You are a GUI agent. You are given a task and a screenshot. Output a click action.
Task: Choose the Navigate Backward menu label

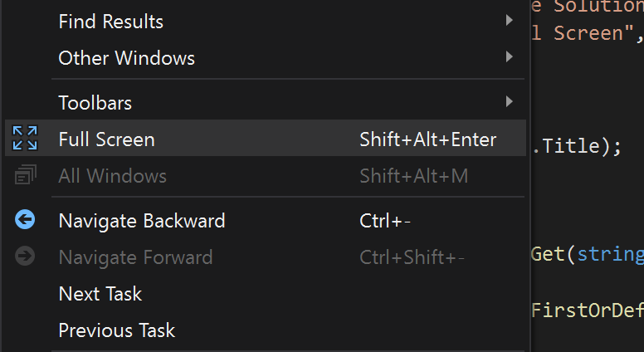(142, 221)
